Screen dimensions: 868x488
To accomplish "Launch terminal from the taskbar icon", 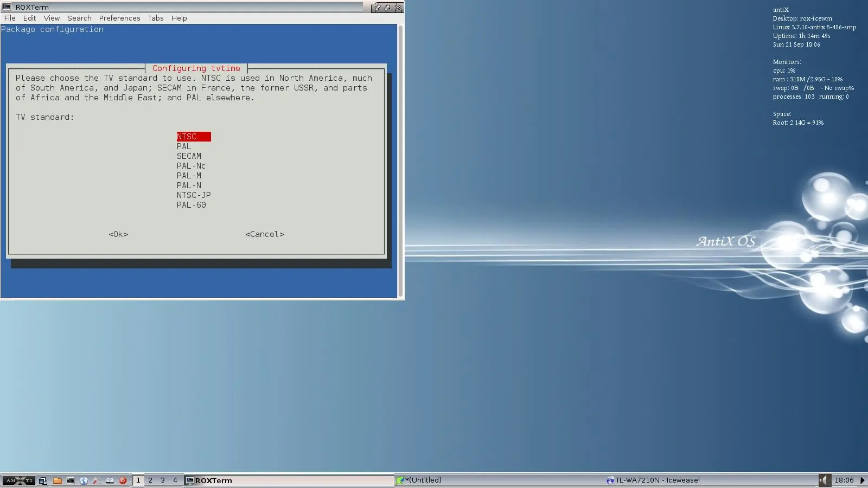I will 71,480.
